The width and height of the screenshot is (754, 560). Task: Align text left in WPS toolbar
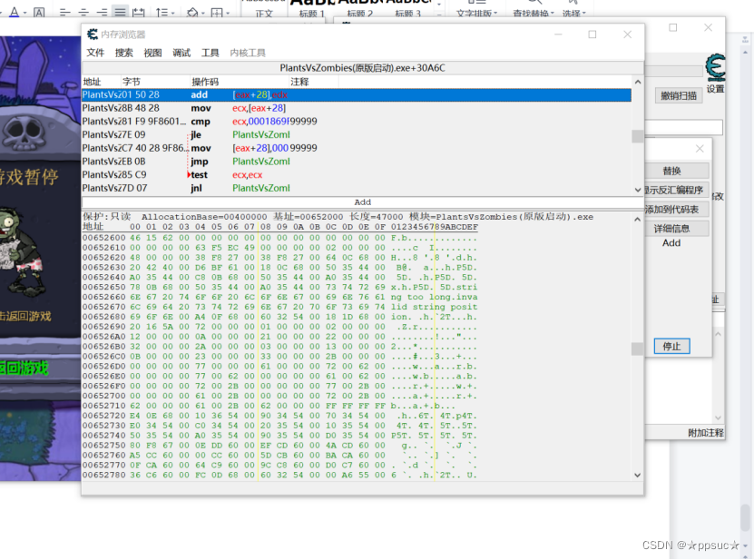click(65, 12)
